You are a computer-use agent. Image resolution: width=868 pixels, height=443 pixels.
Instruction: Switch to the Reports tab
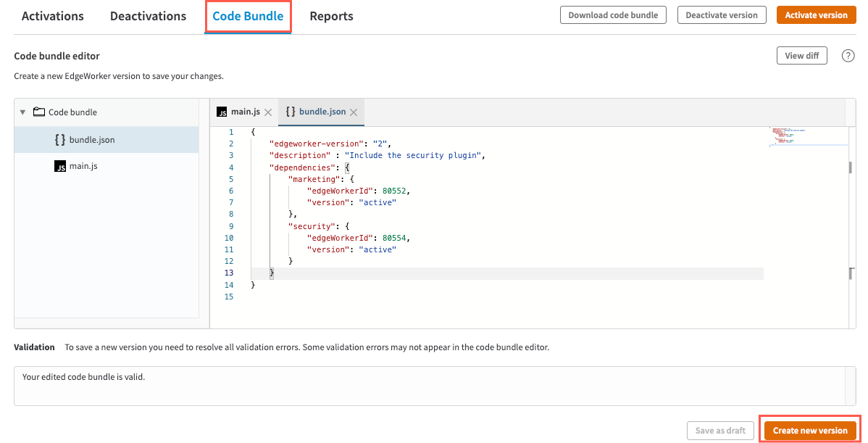pyautogui.click(x=331, y=16)
